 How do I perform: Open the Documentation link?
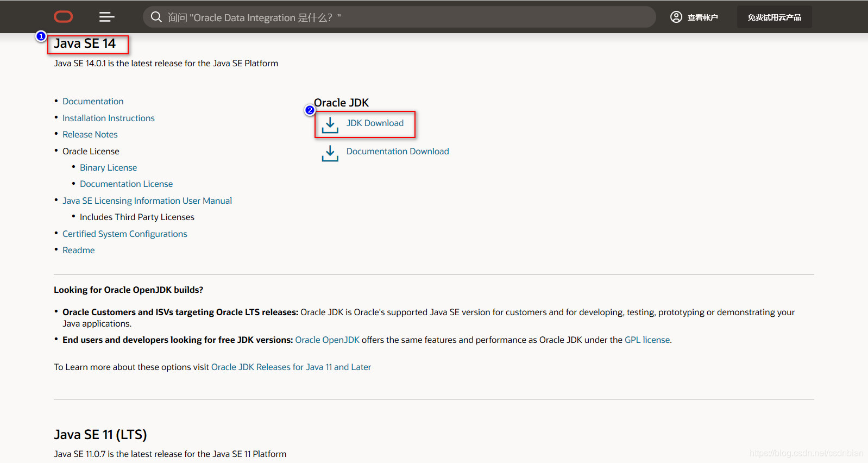click(93, 101)
